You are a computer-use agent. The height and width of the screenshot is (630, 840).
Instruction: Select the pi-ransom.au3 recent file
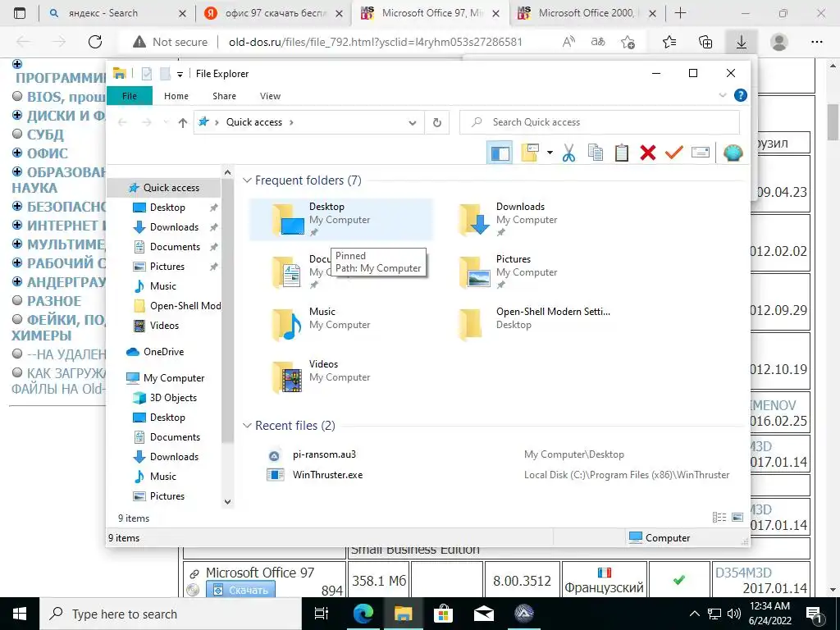pos(324,454)
